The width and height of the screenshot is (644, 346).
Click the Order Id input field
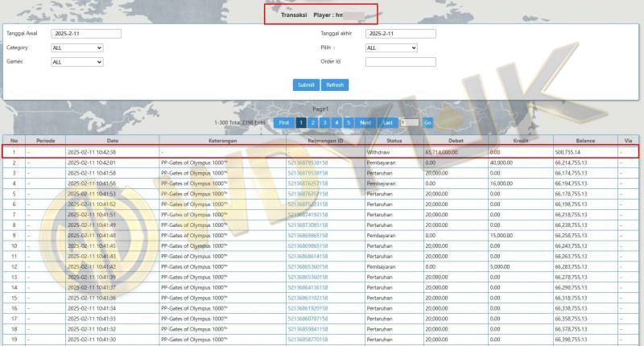400,62
